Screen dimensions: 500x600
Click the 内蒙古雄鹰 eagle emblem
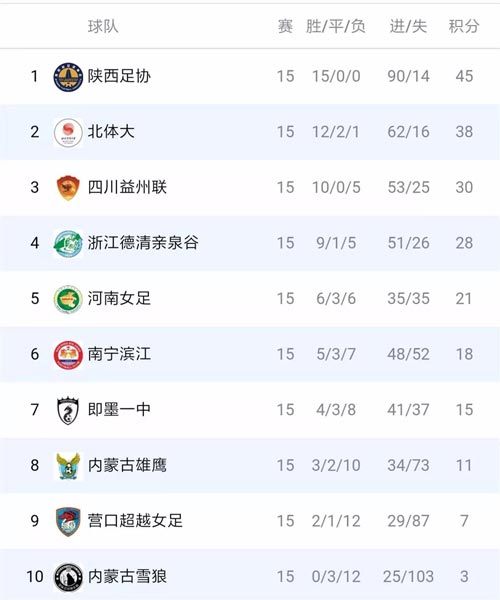(x=68, y=466)
